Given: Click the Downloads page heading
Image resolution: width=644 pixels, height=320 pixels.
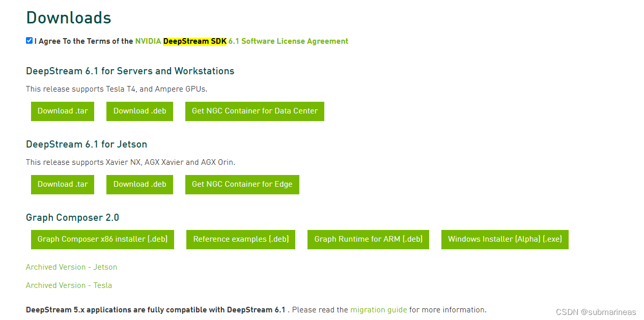Looking at the screenshot, I should pyautogui.click(x=69, y=18).
